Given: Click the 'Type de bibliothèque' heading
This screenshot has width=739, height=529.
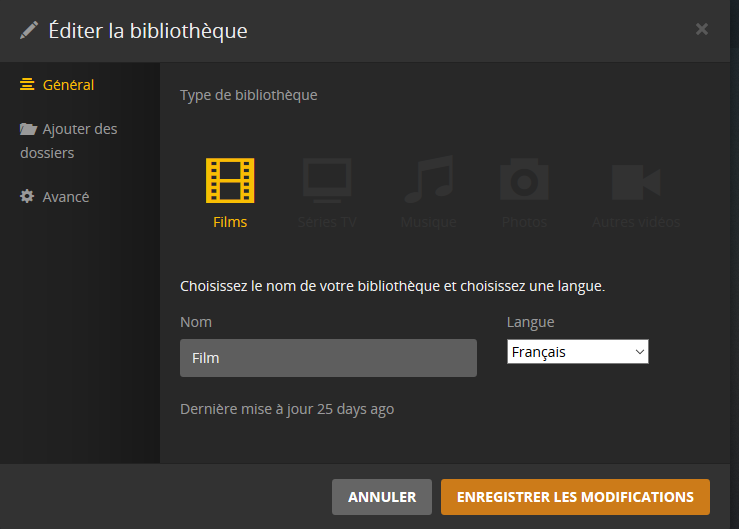Looking at the screenshot, I should (x=249, y=95).
